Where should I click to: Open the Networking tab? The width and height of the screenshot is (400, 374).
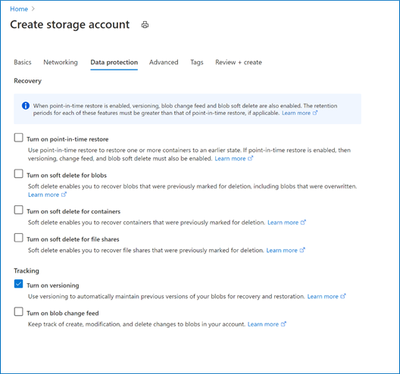60,62
